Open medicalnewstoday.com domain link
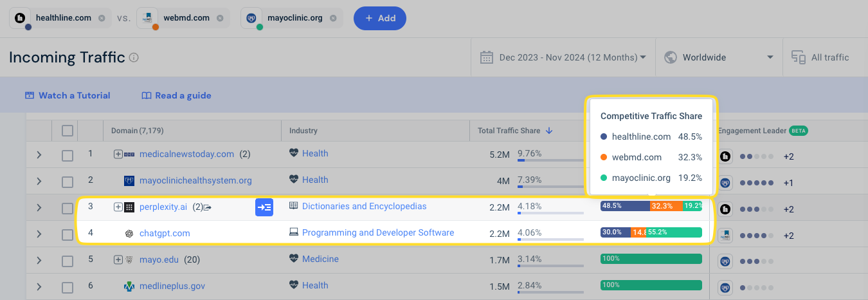Viewport: 868px width, 300px height. (186, 154)
